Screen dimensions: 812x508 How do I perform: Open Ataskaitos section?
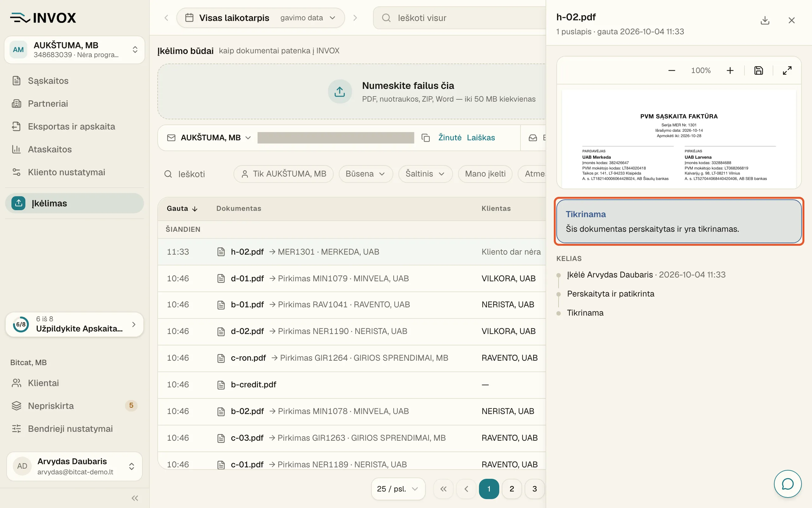click(75, 149)
